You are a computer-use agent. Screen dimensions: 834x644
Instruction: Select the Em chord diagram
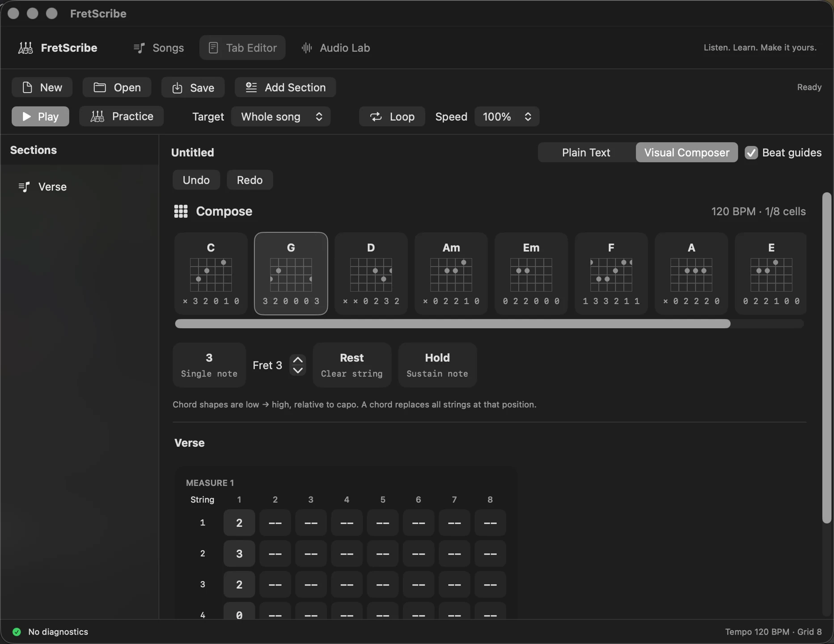[531, 274]
